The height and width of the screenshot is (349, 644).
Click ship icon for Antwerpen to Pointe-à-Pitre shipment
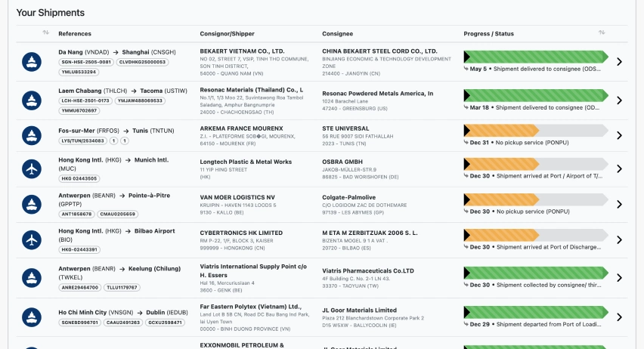click(x=32, y=205)
